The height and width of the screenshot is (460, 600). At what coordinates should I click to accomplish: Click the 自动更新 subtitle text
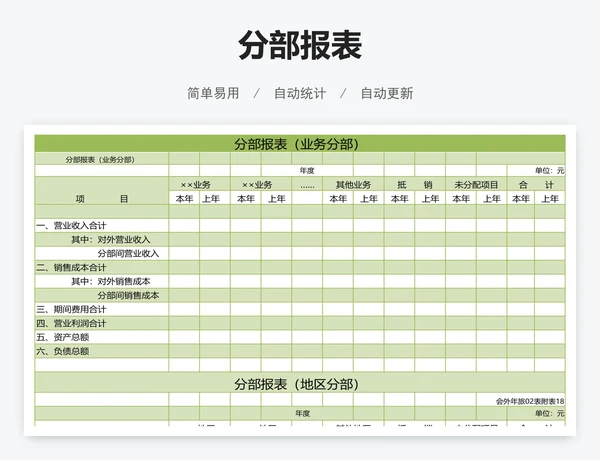click(x=387, y=93)
